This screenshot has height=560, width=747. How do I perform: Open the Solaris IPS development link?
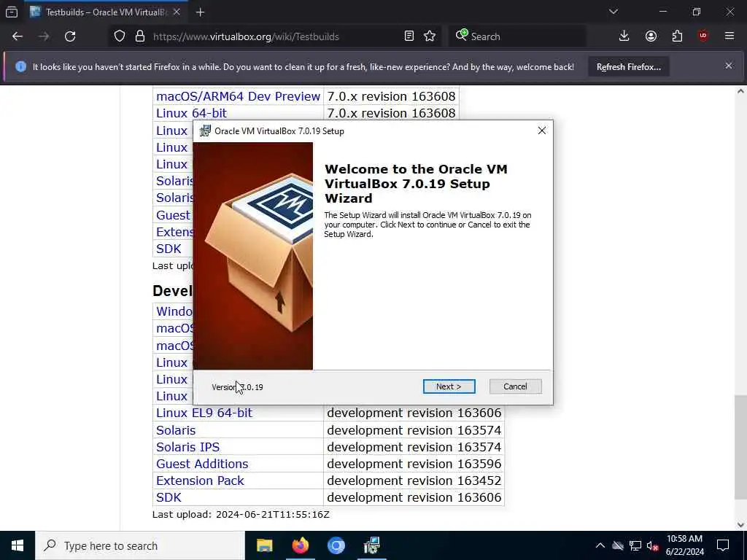187,447
